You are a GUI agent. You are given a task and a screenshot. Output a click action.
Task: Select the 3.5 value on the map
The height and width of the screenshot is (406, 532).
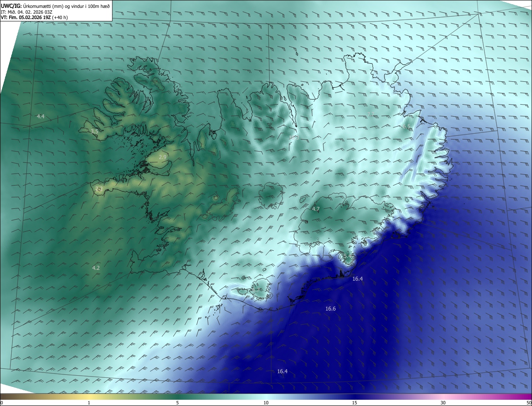coord(94,131)
